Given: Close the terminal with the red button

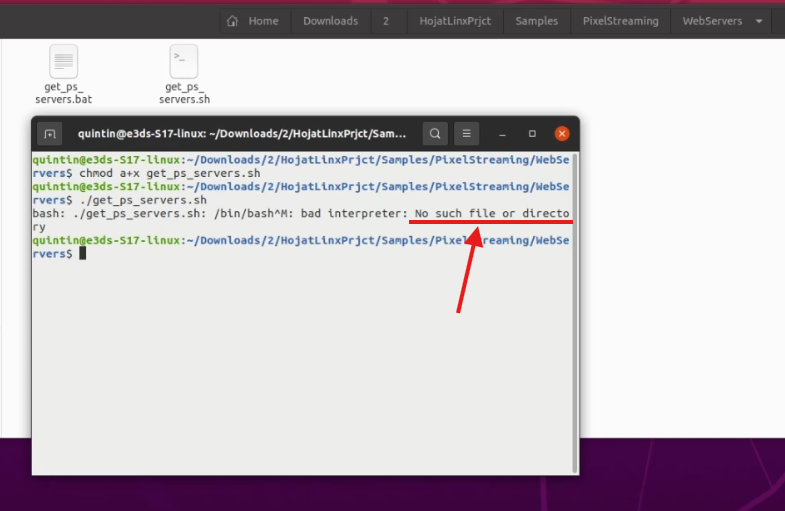Looking at the screenshot, I should click(x=562, y=133).
